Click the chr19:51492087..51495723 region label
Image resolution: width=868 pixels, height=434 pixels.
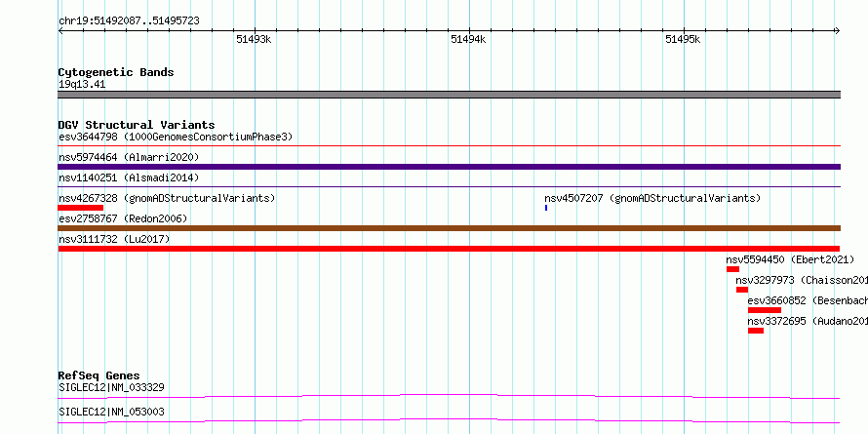tap(129, 21)
